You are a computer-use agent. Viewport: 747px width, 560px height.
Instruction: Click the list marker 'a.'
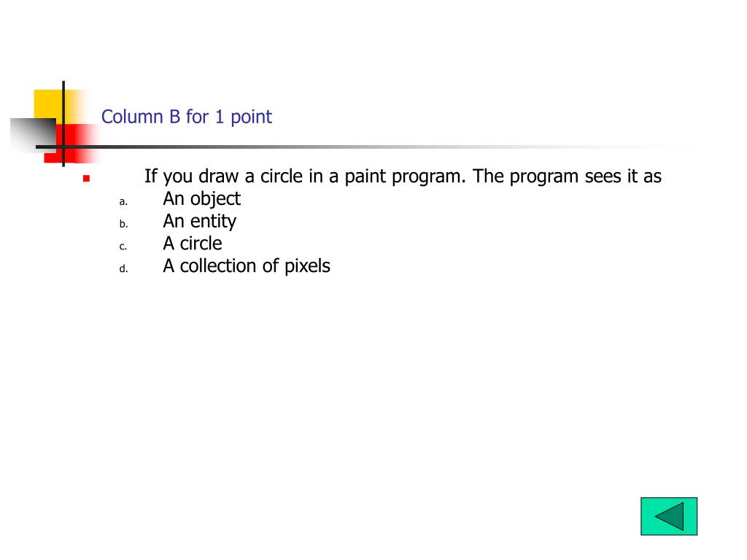[x=123, y=201]
